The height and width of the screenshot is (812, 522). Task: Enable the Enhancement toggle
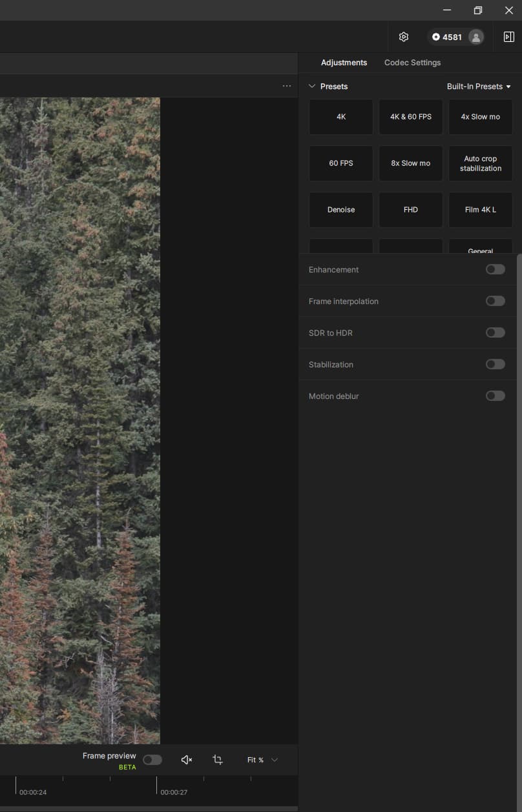coord(495,269)
